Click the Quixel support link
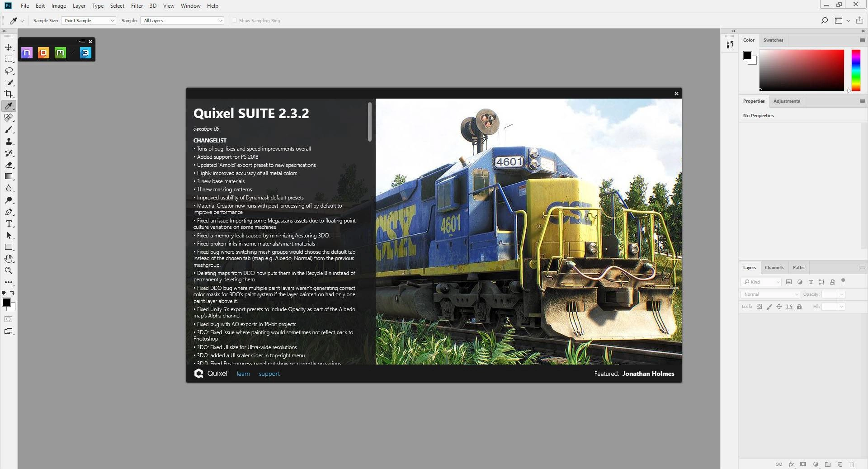 [x=269, y=374]
